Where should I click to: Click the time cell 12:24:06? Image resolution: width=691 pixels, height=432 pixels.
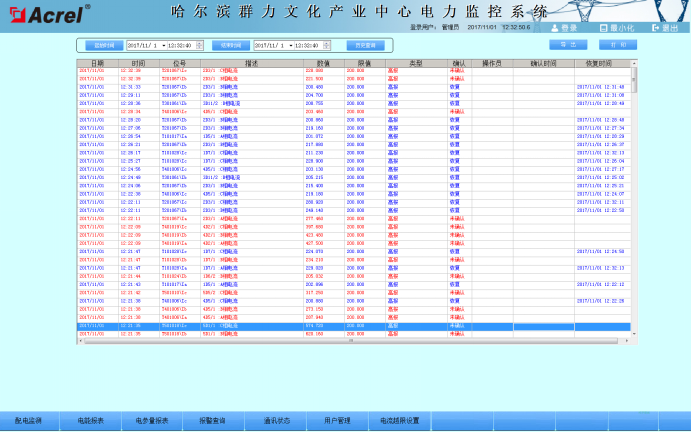click(130, 186)
